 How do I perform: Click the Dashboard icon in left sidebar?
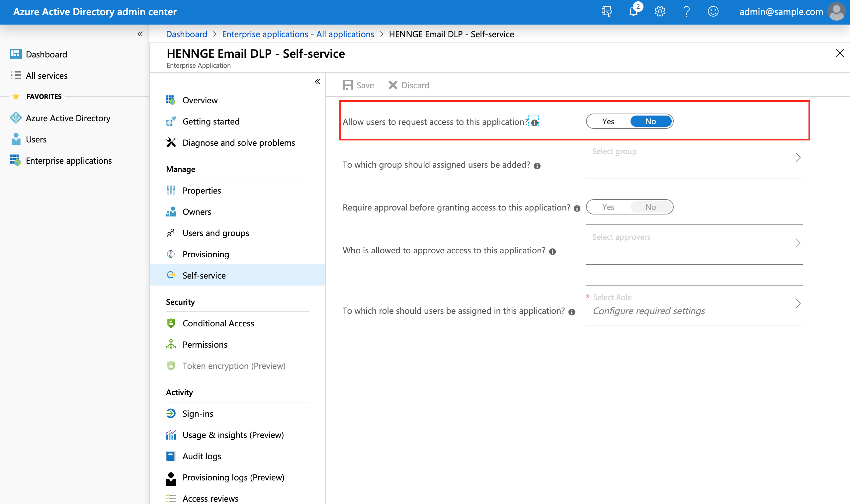(x=16, y=54)
